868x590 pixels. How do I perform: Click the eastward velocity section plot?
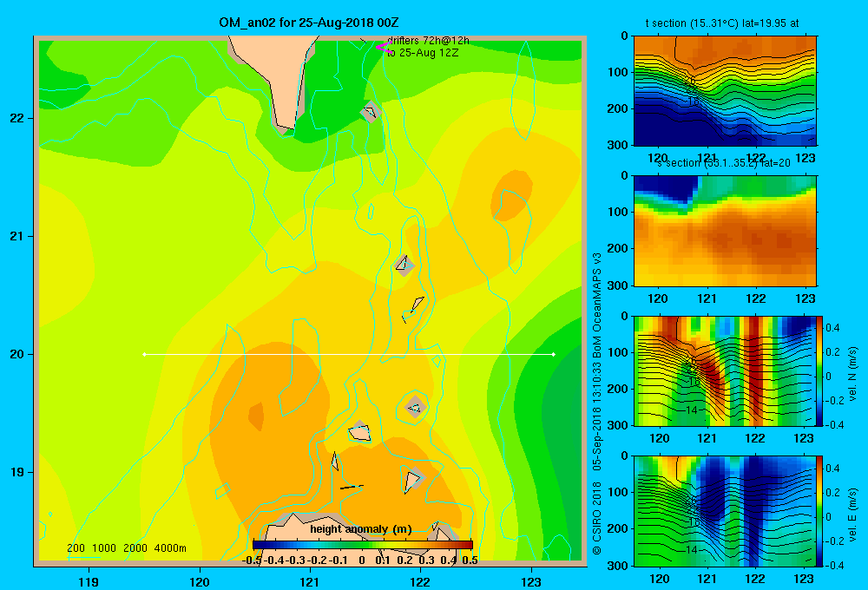(x=725, y=511)
